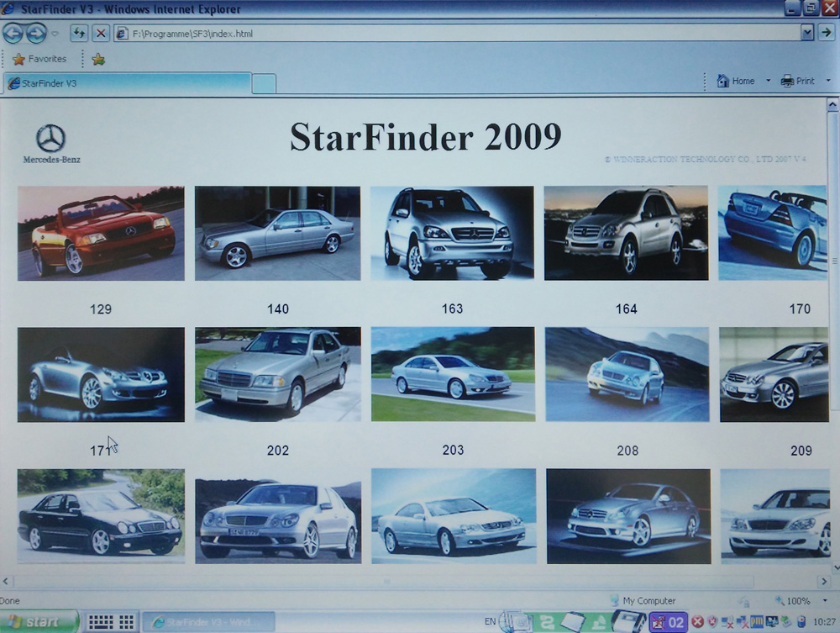This screenshot has width=840, height=633.
Task: Click the horizontal scrollbar right arrow
Action: coord(824,581)
